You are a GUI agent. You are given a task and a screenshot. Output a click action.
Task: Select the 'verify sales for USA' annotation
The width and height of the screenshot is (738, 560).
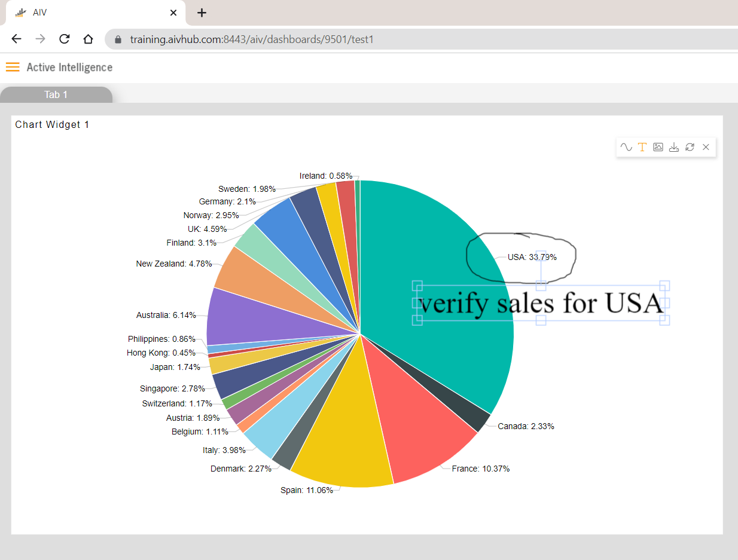click(x=542, y=303)
